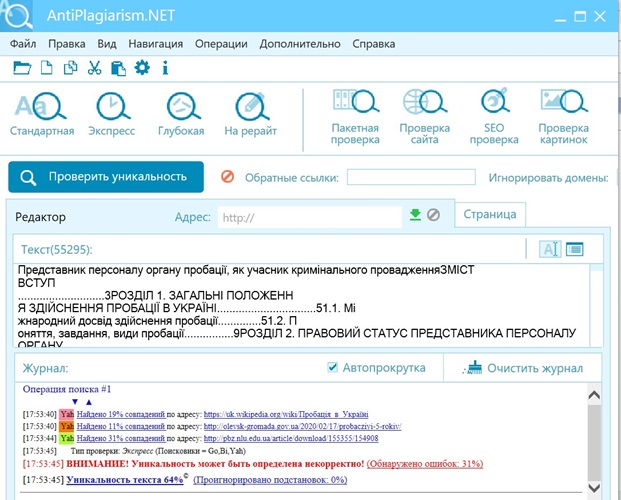Open the Файл menu
Screen dimensions: 621x500
[x=23, y=44]
